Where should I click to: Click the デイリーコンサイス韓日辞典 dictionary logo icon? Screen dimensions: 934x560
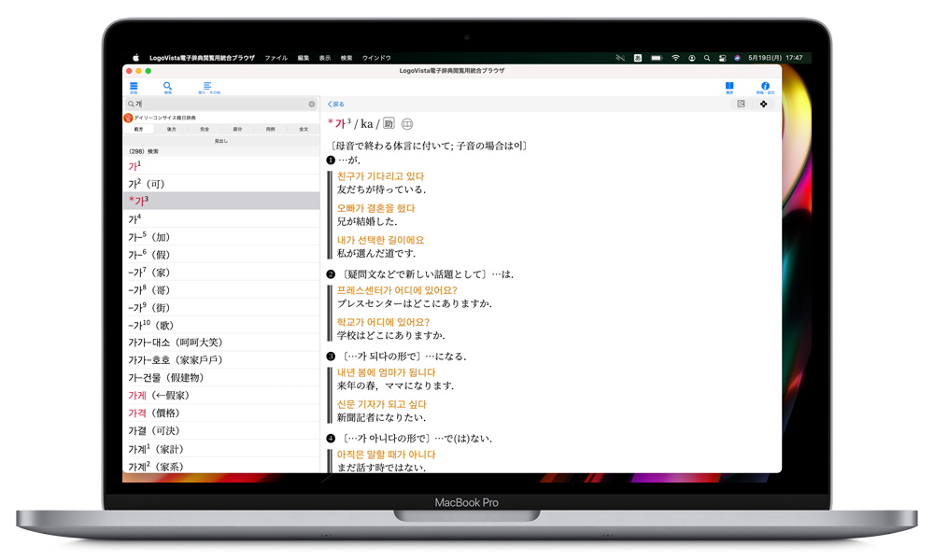point(128,118)
